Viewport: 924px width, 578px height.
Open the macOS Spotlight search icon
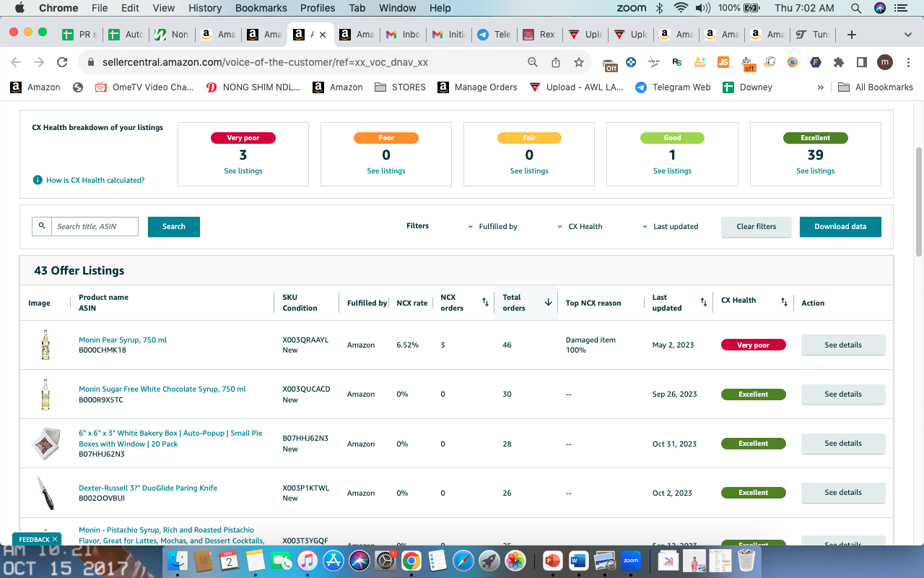tap(856, 8)
